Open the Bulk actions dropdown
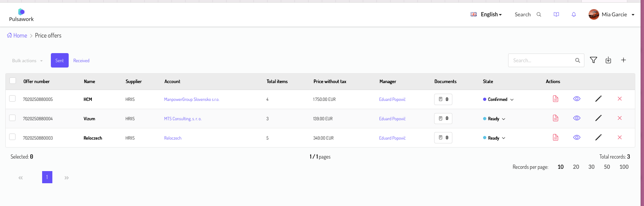This screenshot has width=644, height=206. [27, 61]
